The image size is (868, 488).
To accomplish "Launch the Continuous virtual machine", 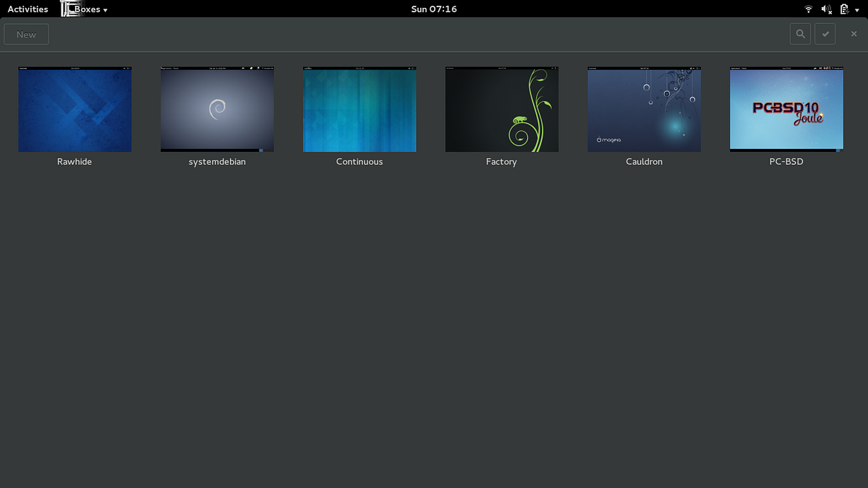I will tap(359, 108).
